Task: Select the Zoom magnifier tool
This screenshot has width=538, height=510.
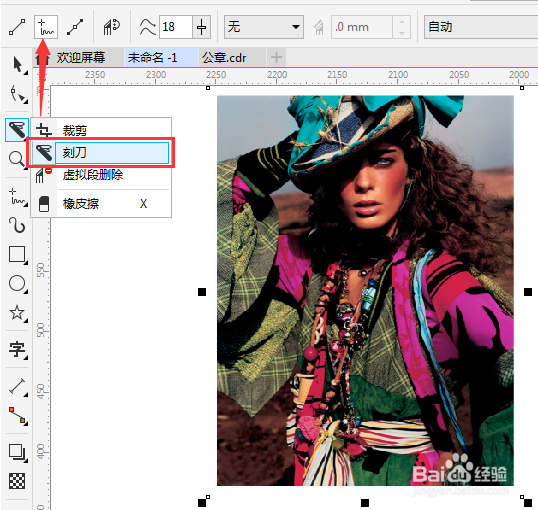Action: [16, 159]
